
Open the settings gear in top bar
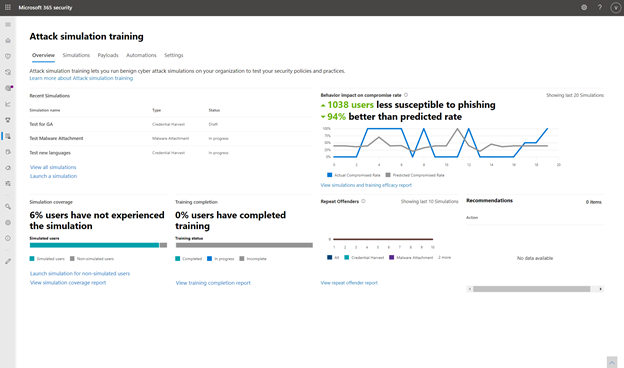click(584, 8)
